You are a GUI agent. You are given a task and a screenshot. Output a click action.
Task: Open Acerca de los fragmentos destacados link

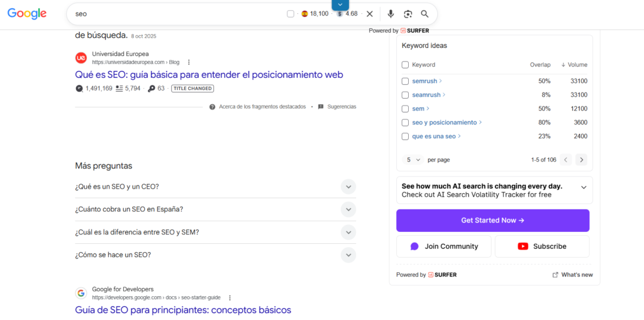[x=262, y=107]
